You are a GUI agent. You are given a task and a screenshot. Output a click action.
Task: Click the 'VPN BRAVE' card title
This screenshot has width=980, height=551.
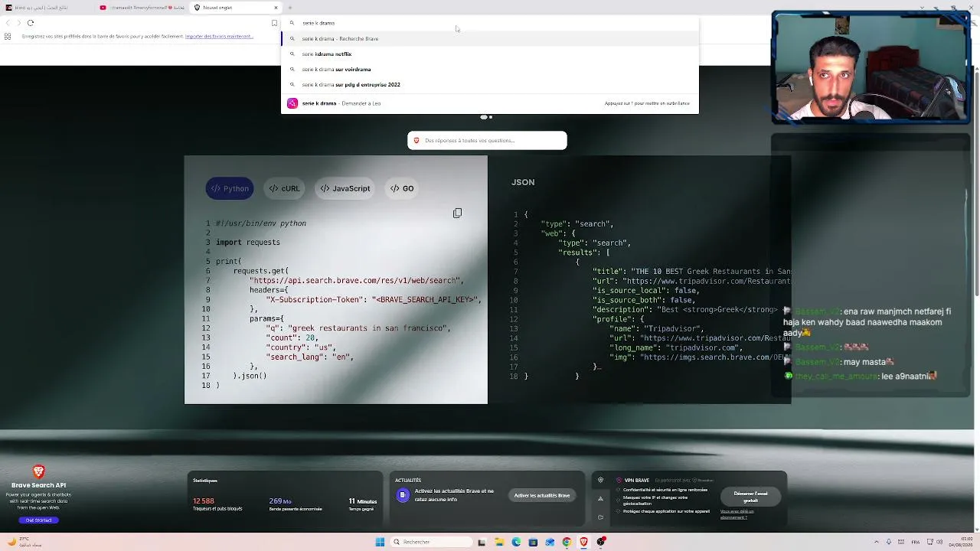coord(637,481)
